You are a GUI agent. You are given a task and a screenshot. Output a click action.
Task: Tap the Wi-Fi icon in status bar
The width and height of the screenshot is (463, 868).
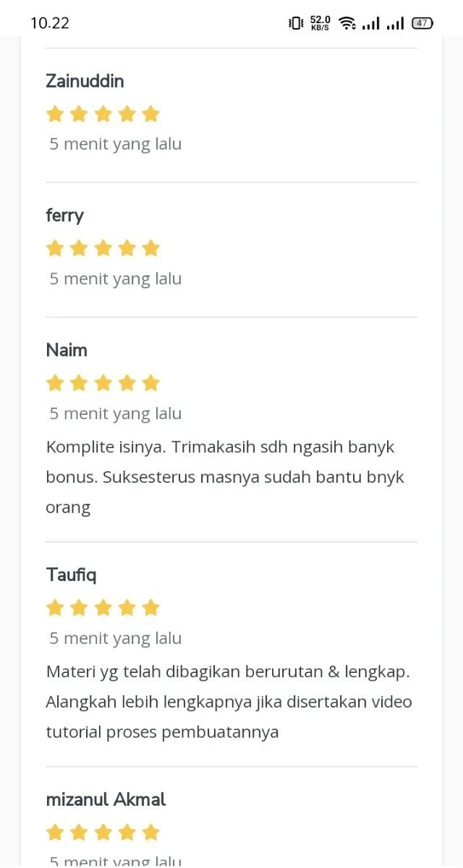pyautogui.click(x=347, y=23)
